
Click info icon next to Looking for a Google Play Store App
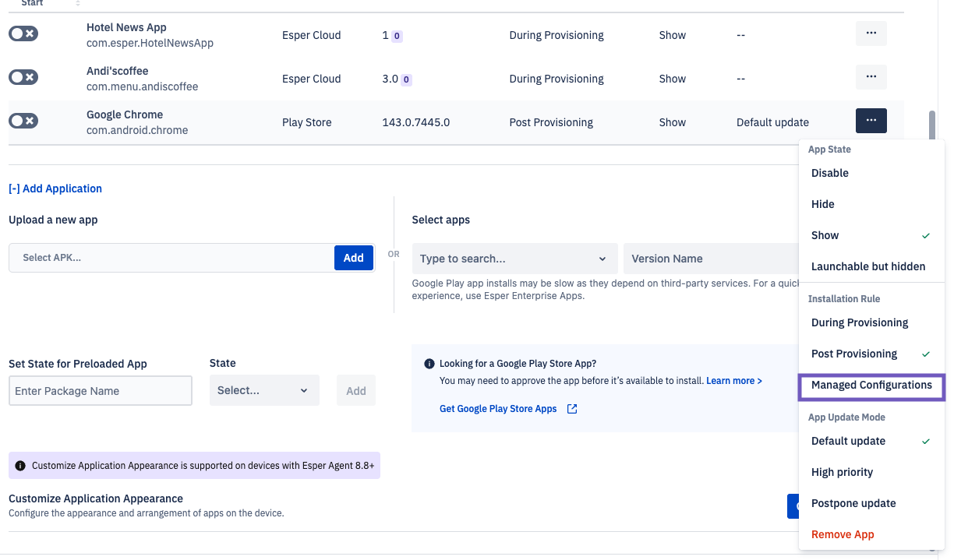[x=429, y=364]
